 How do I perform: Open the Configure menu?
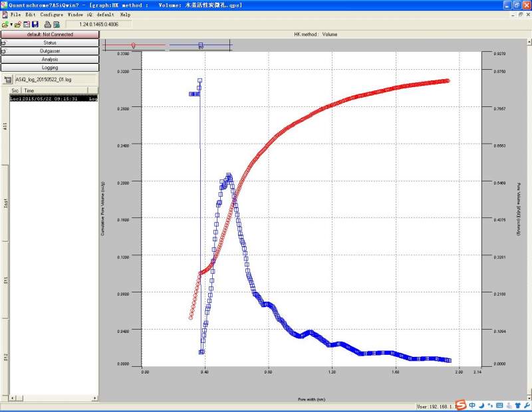coord(52,15)
